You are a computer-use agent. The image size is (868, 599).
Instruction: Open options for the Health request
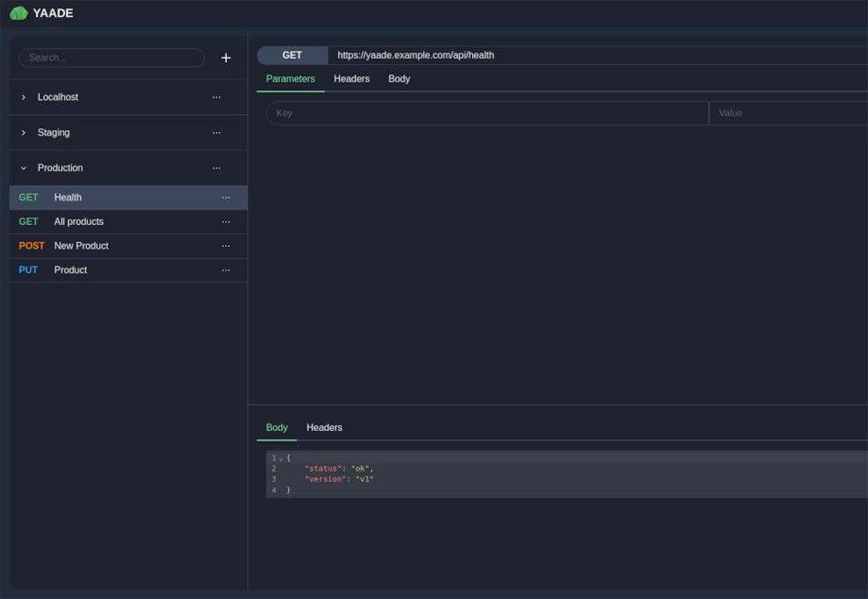click(x=226, y=198)
